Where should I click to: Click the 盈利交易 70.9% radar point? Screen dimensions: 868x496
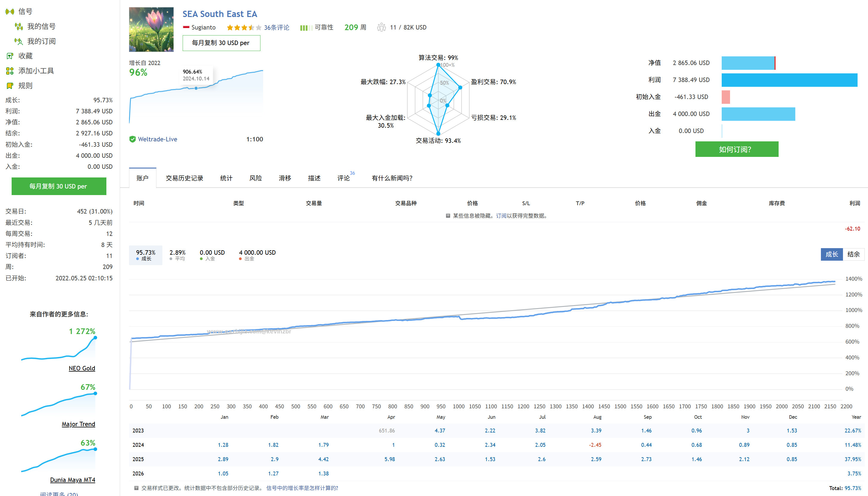460,88
